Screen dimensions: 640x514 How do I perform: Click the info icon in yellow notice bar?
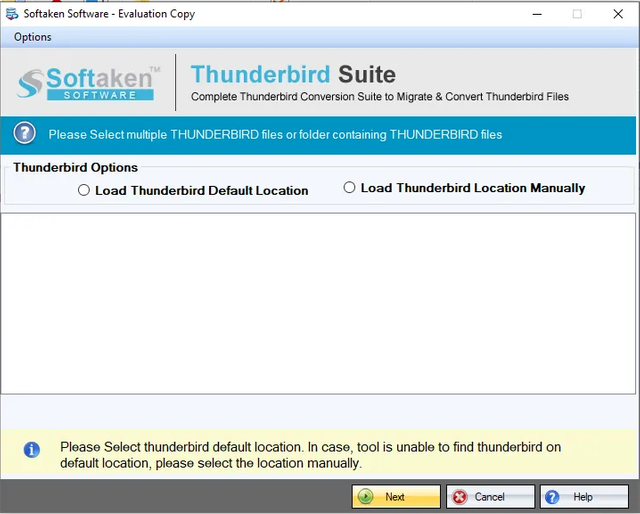click(x=31, y=450)
